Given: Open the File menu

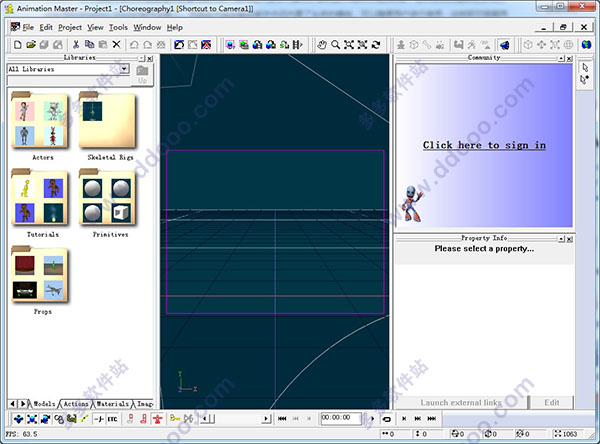Looking at the screenshot, I should point(28,28).
